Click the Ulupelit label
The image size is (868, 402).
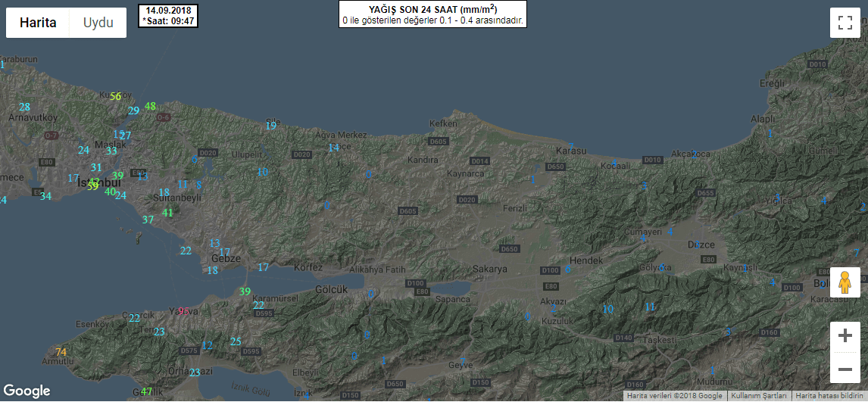tap(246, 154)
